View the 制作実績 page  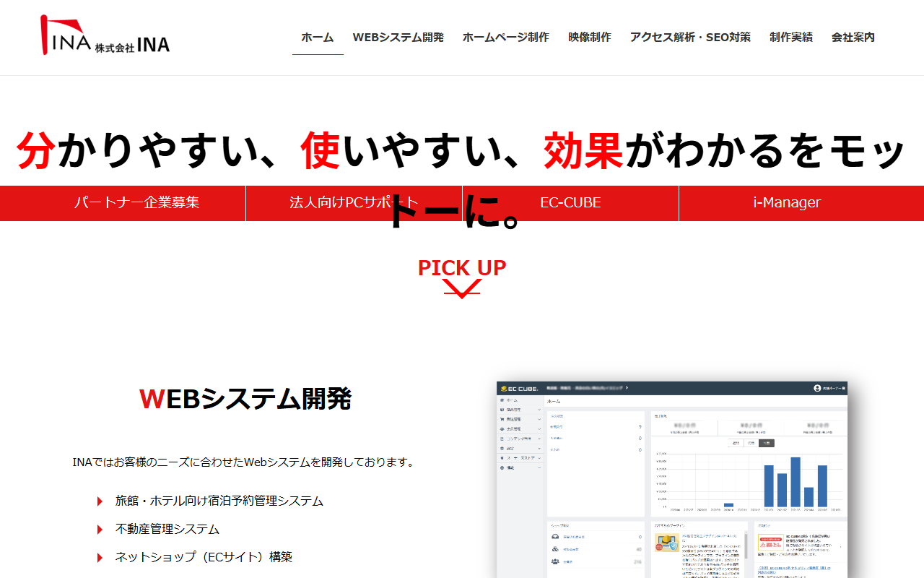(x=790, y=38)
